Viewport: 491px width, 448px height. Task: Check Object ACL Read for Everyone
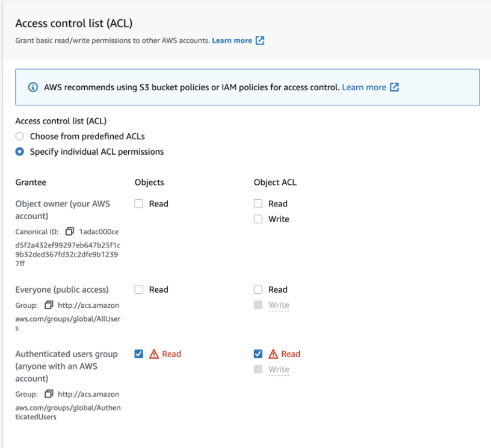tap(258, 290)
